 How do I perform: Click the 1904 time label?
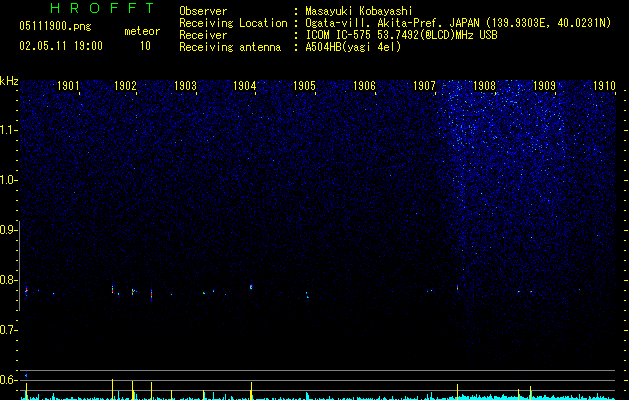[x=245, y=86]
